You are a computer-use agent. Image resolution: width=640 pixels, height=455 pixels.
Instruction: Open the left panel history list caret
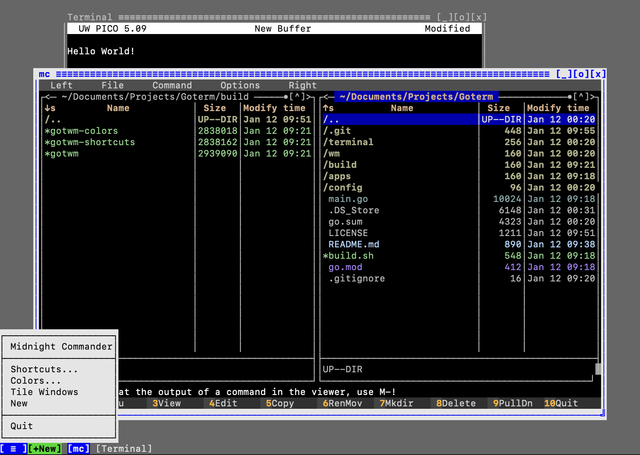(297, 97)
